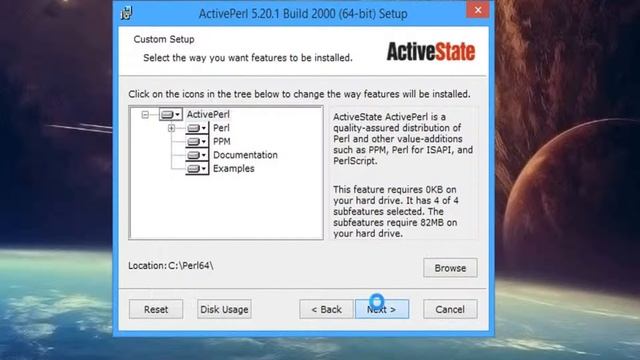Click the 'Custom Setup' heading text
The height and width of the screenshot is (360, 640).
pyautogui.click(x=164, y=40)
